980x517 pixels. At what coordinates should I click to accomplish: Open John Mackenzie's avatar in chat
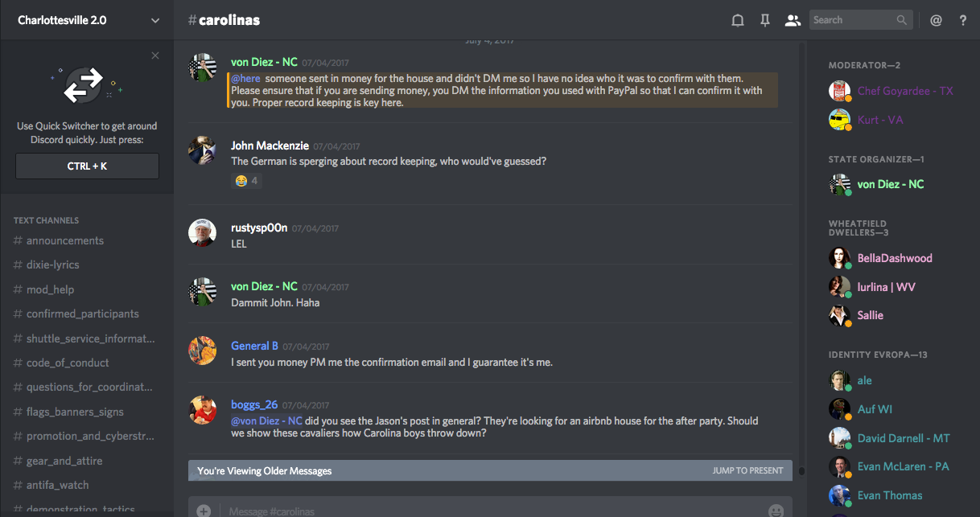pyautogui.click(x=202, y=150)
